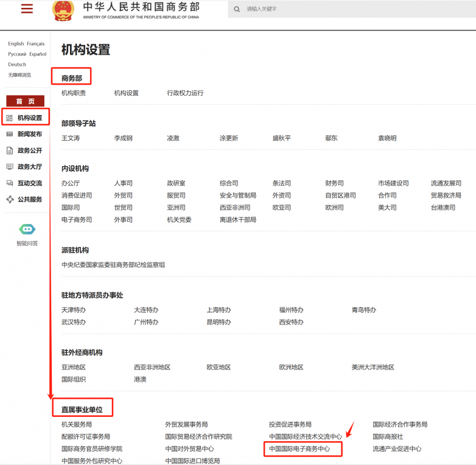Open the 中国国际电子商务中心 link
The image size is (476, 465).
point(299,449)
